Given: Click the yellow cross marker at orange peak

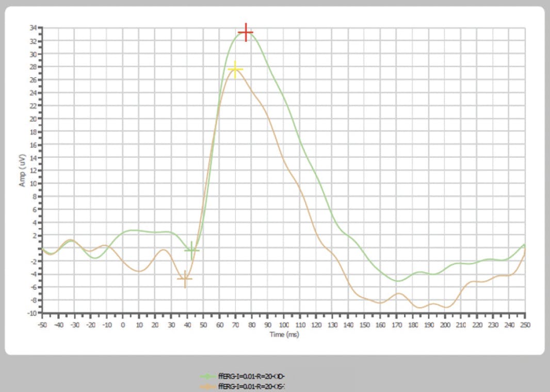Looking at the screenshot, I should point(235,69).
